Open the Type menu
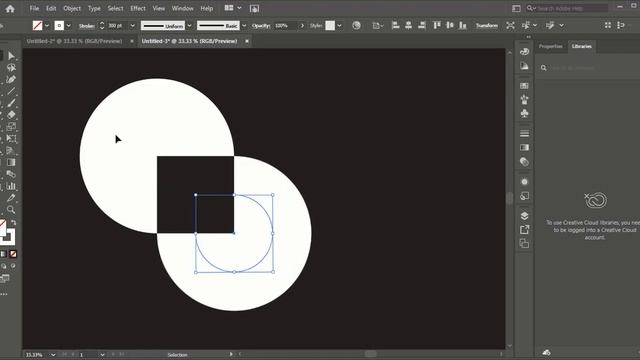Viewport: 640px width, 360px height. pos(94,8)
